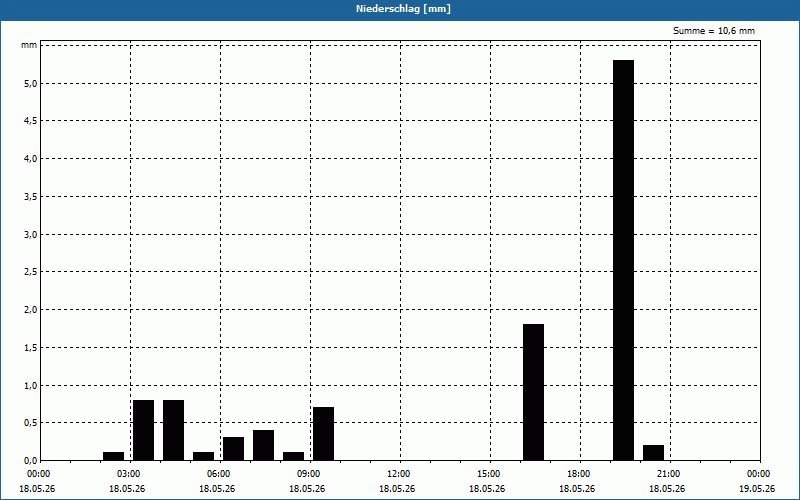Viewport: 800px width, 500px height.
Task: Click the 2,0 y-axis value
Action: [31, 310]
